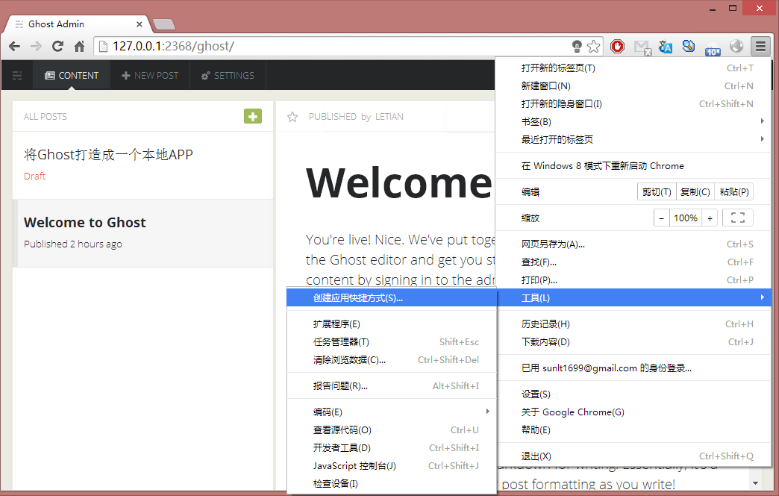
Task: Expand the 工具(L) tools submenu
Action: coord(634,298)
